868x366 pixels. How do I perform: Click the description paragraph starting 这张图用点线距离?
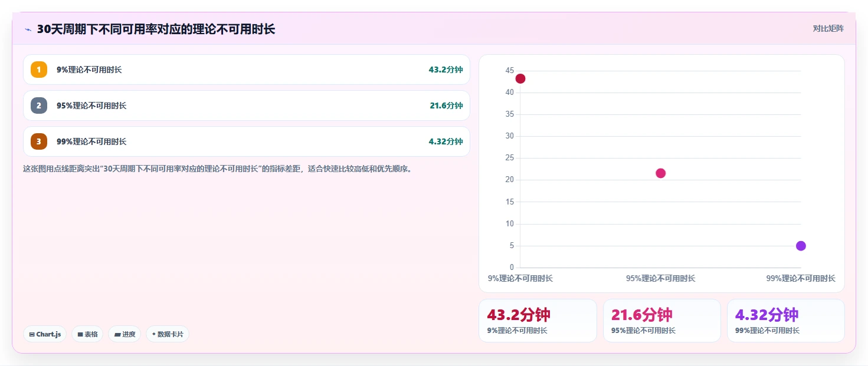[x=217, y=169]
